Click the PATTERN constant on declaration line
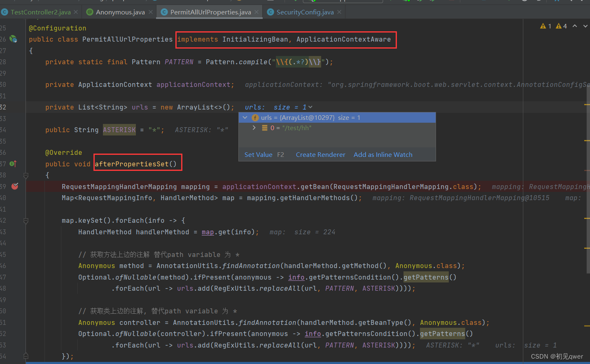590x364 pixels. tap(179, 62)
